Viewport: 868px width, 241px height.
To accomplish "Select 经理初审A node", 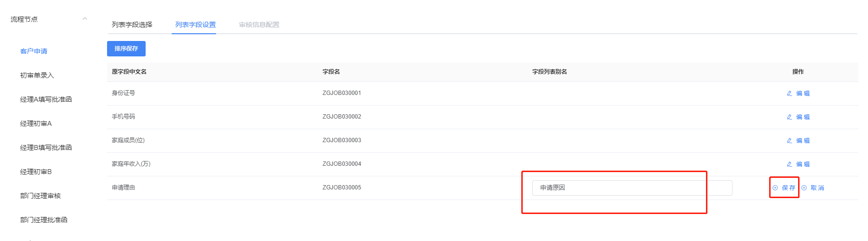I will 36,123.
